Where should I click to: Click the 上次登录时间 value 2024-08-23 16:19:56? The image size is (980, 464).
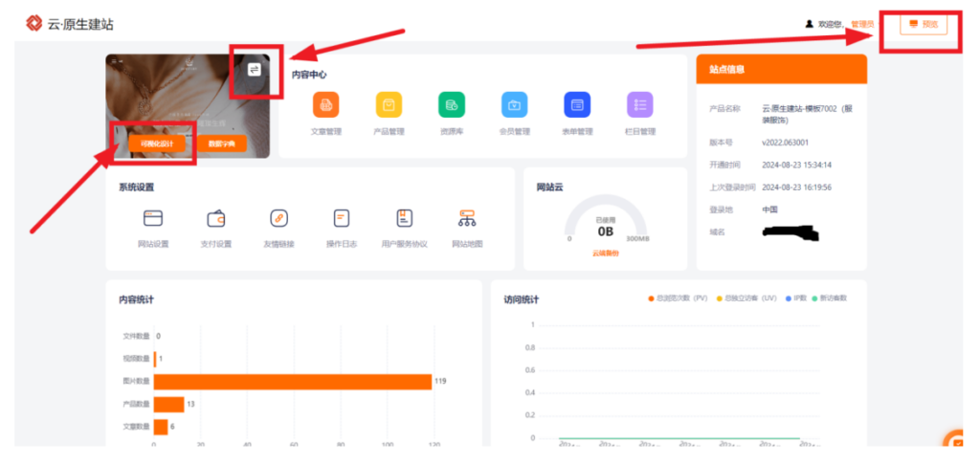coord(797,188)
